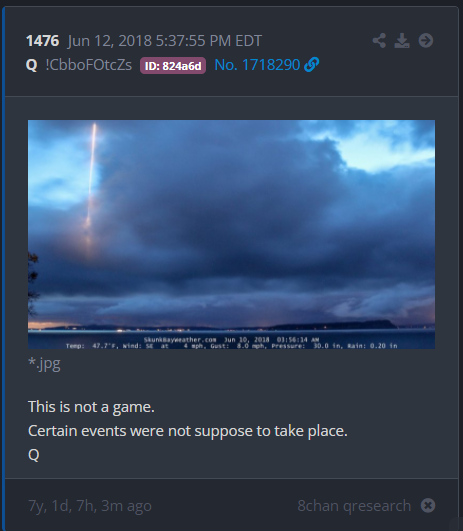Viewport: 463px width, 531px height.
Task: Select the ID: 824a6d badge
Action: point(173,65)
